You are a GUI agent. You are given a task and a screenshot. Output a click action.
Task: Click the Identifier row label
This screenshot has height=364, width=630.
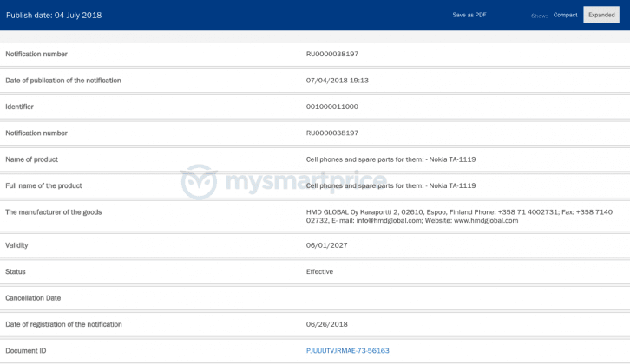(x=20, y=107)
